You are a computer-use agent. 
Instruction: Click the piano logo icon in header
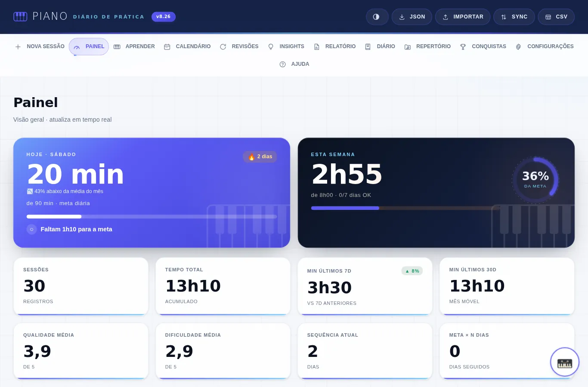[x=20, y=17]
